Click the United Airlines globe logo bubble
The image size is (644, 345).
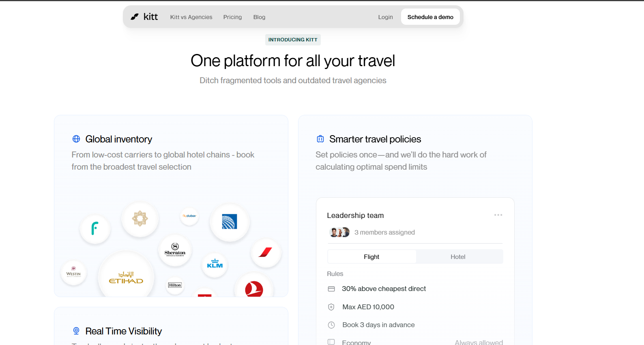tap(230, 222)
